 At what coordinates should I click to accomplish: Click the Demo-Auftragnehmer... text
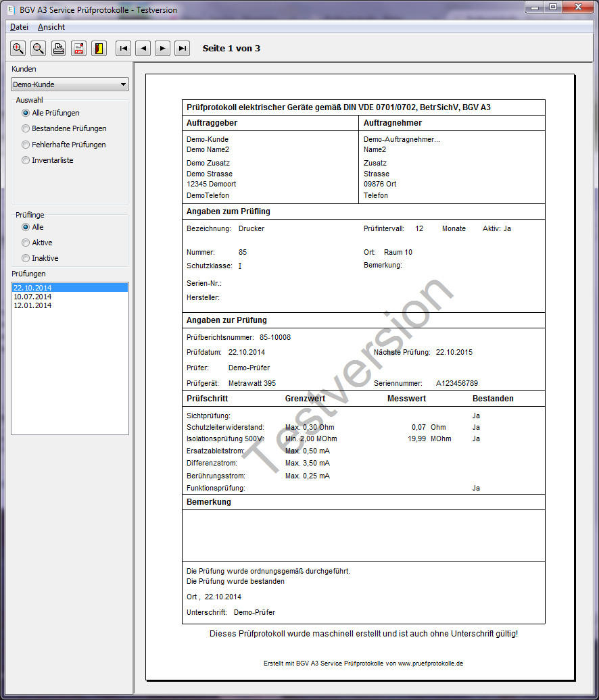click(402, 139)
